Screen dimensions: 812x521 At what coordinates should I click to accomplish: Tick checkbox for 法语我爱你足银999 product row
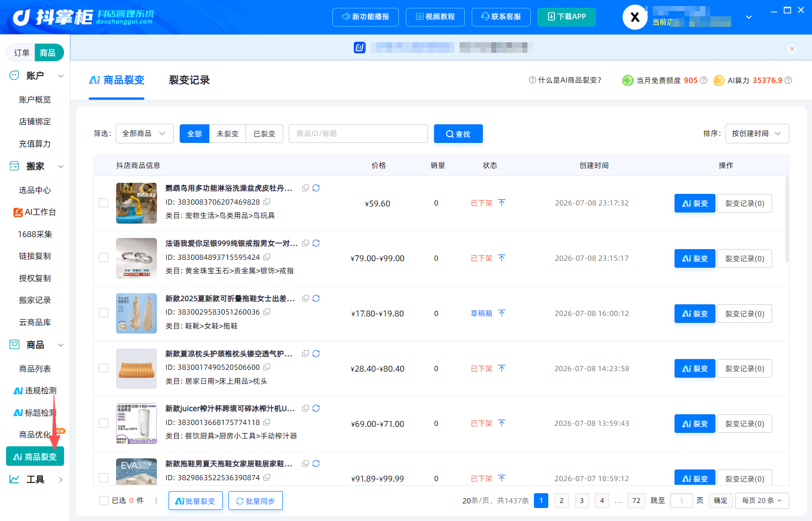[104, 258]
